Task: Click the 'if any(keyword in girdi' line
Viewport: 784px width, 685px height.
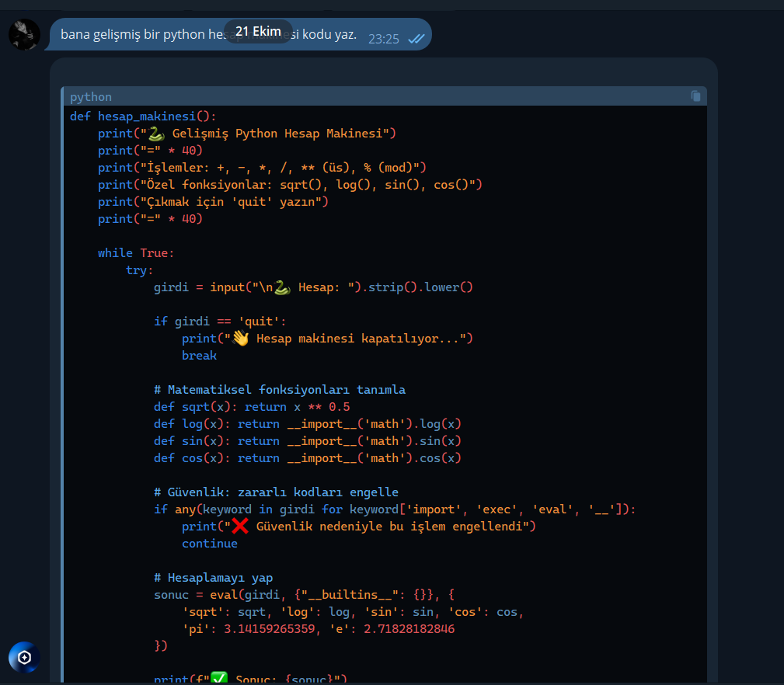Action: click(395, 509)
